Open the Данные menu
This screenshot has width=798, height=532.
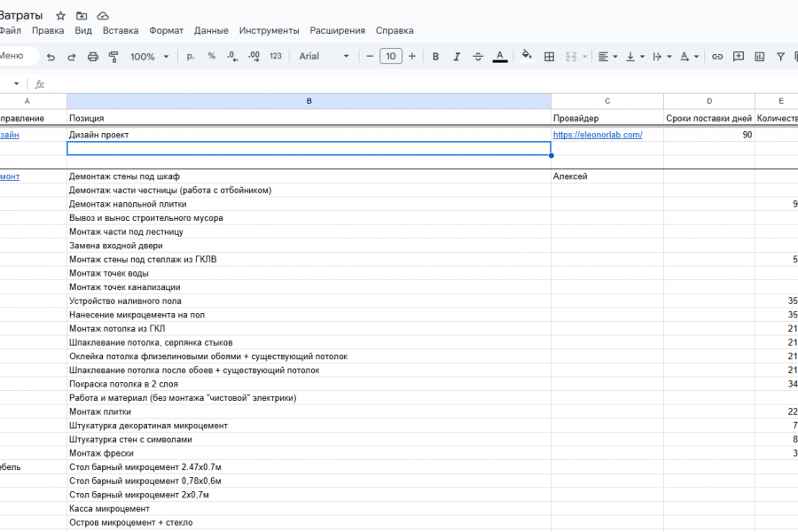click(211, 30)
